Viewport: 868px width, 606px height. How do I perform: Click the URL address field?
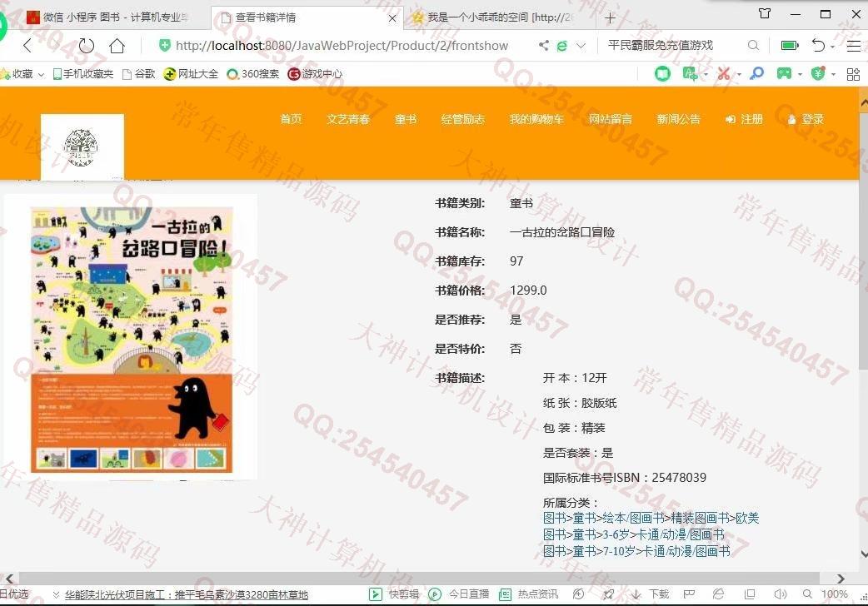pyautogui.click(x=342, y=46)
